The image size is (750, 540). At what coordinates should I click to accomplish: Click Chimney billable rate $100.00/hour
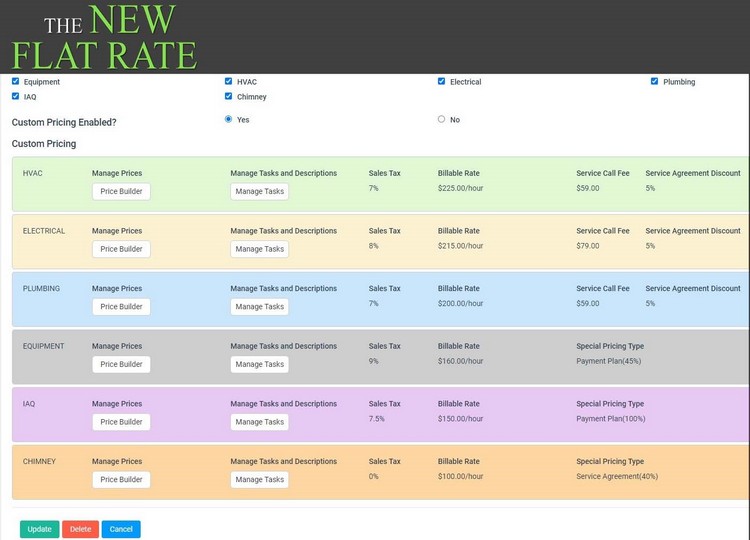pyautogui.click(x=460, y=476)
